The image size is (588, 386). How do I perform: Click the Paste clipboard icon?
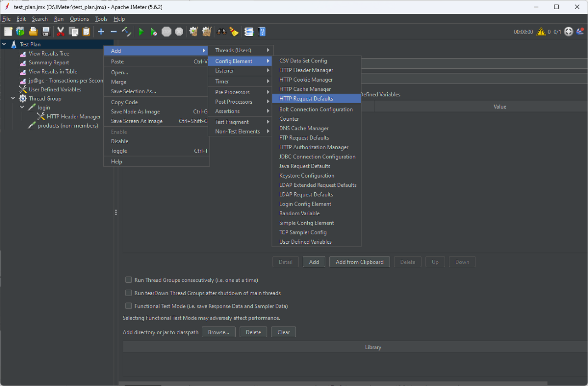[86, 32]
